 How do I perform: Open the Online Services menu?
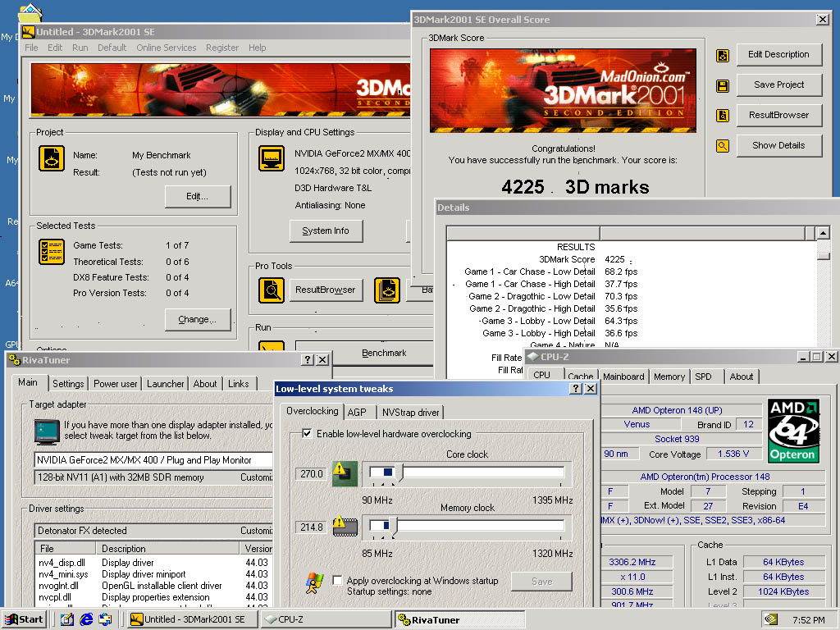coord(166,48)
